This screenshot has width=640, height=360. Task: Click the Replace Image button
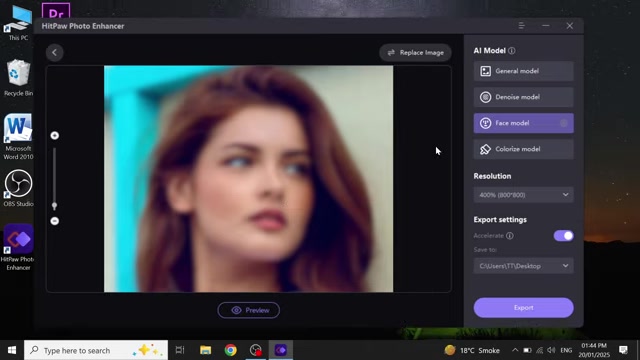pos(415,53)
